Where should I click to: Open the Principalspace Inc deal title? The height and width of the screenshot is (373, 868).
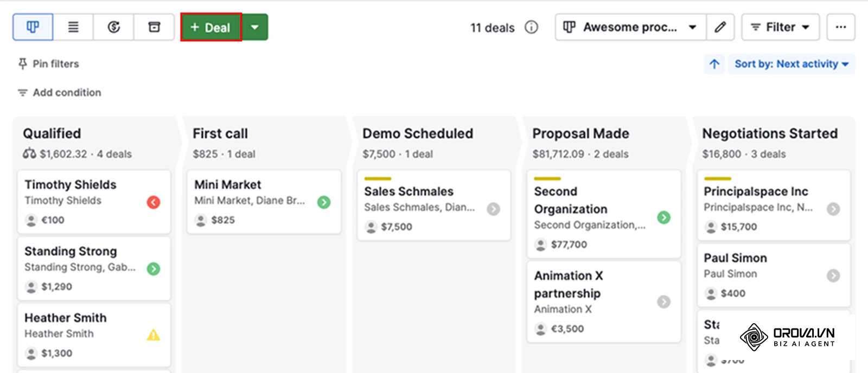point(756,191)
